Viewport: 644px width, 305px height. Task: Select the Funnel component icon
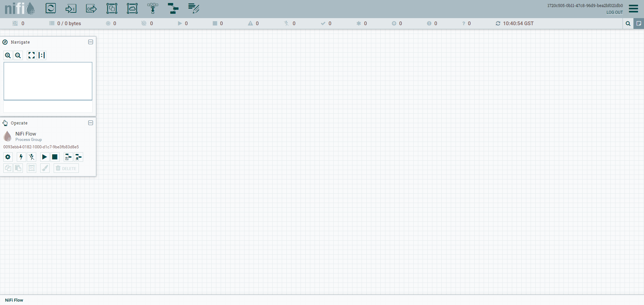(153, 8)
